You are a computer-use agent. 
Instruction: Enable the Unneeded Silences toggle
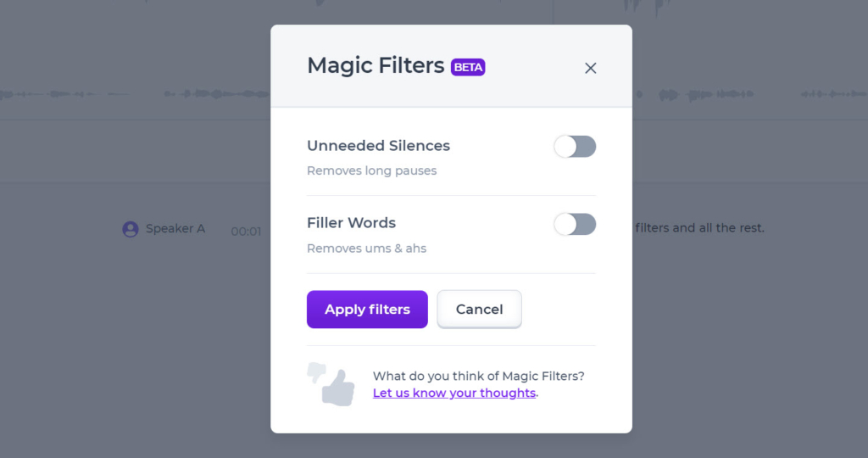575,147
